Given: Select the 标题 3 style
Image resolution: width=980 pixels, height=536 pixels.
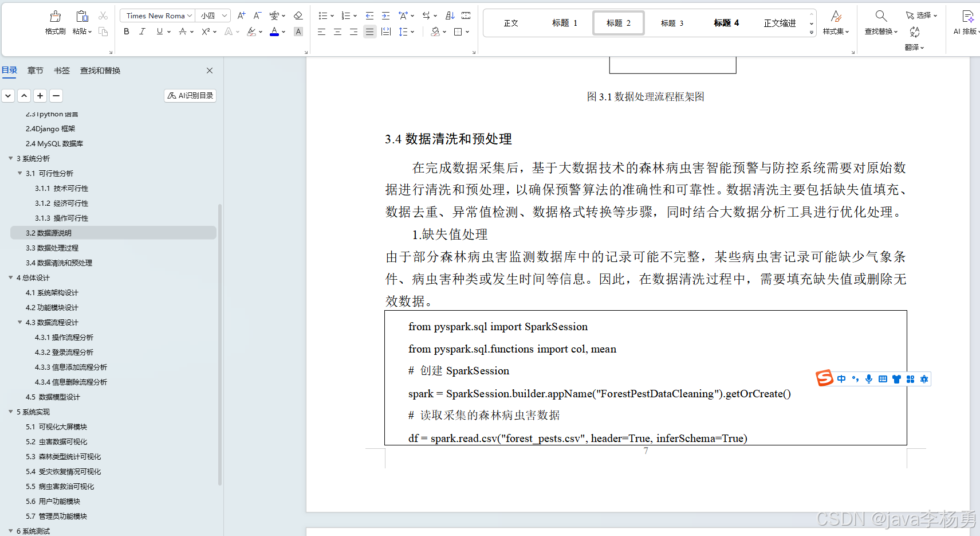Looking at the screenshot, I should [x=672, y=23].
